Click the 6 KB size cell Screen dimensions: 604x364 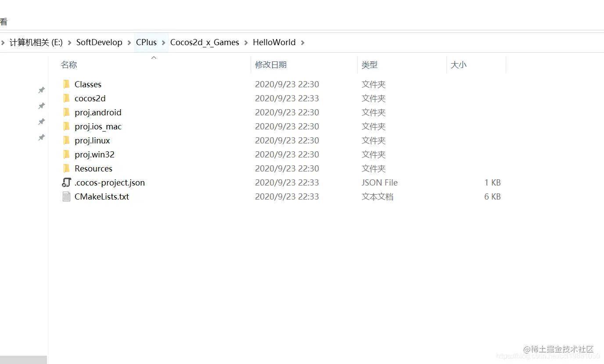coord(493,196)
